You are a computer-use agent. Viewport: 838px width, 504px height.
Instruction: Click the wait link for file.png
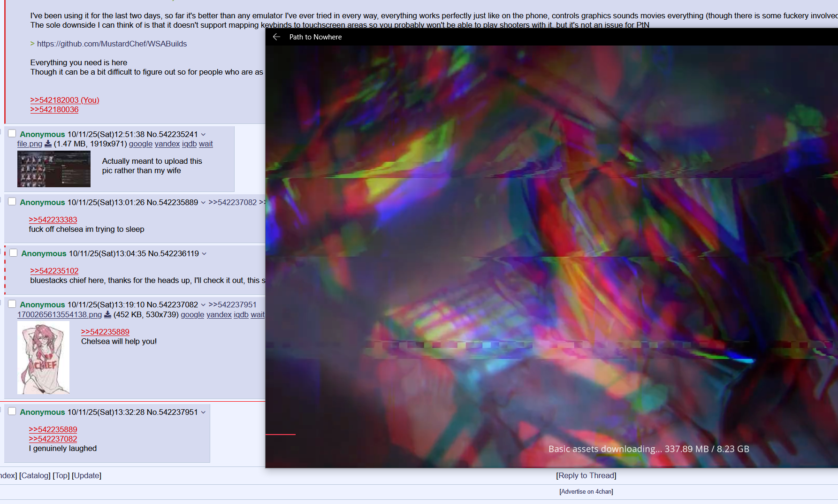[x=206, y=144]
